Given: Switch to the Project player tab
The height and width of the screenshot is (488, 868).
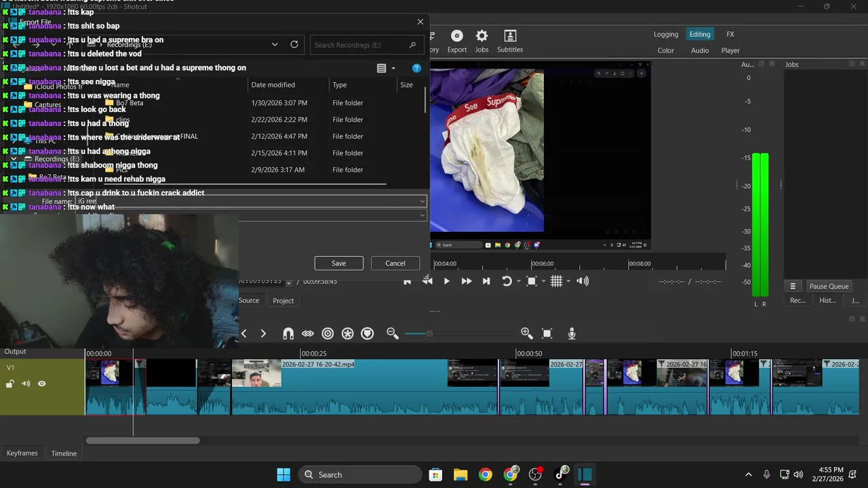Looking at the screenshot, I should tap(283, 301).
